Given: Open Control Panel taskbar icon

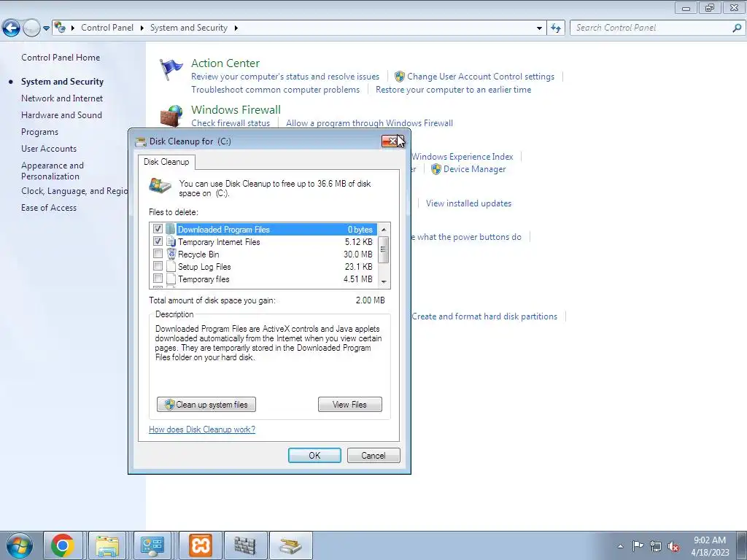Looking at the screenshot, I should pyautogui.click(x=152, y=545).
